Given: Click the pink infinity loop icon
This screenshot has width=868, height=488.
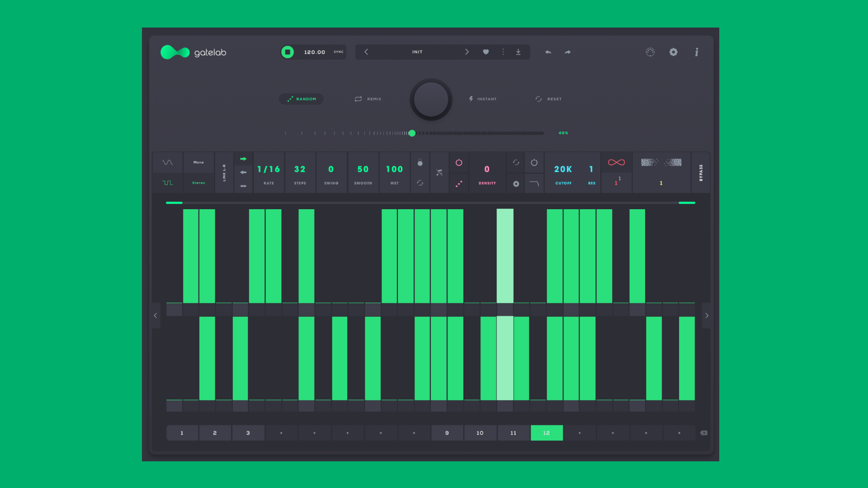Looking at the screenshot, I should pos(616,162).
